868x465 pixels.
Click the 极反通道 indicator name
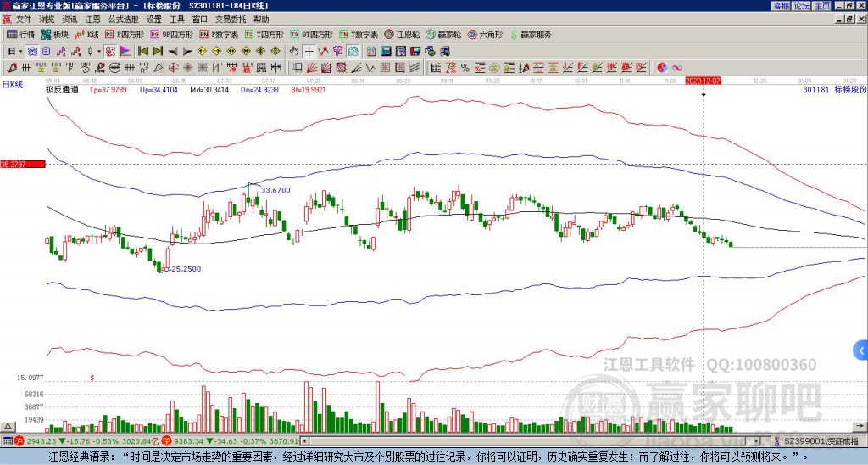pyautogui.click(x=62, y=89)
